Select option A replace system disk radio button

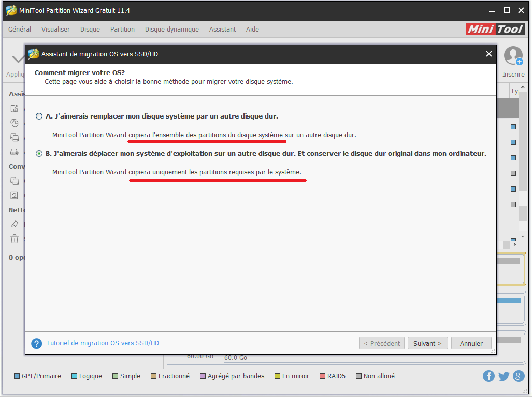(39, 116)
